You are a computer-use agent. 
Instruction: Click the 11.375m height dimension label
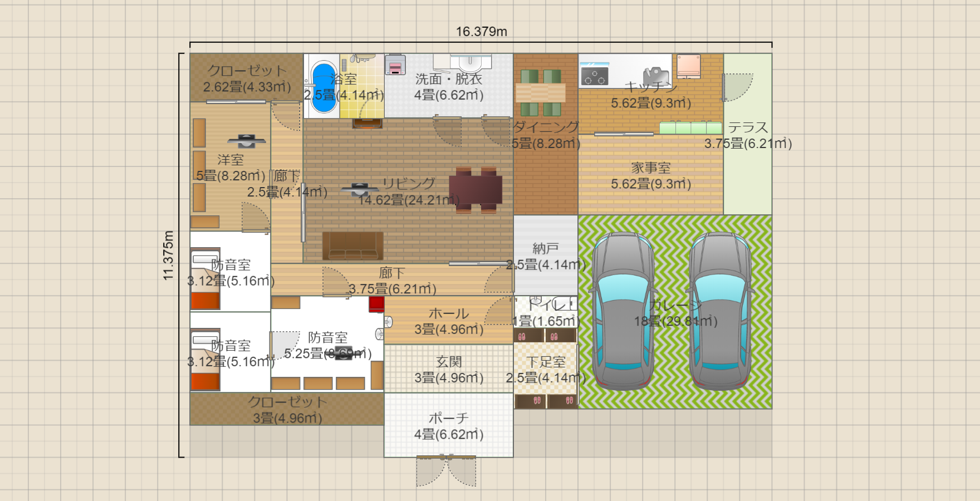(x=168, y=256)
